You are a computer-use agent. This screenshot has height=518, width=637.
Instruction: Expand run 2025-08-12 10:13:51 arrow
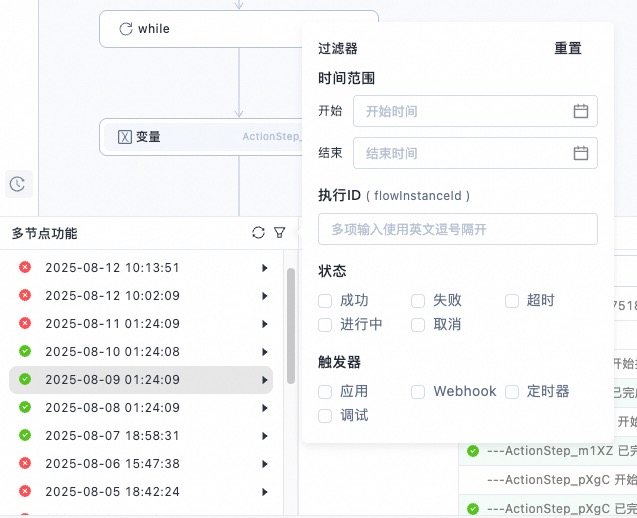pyautogui.click(x=265, y=268)
